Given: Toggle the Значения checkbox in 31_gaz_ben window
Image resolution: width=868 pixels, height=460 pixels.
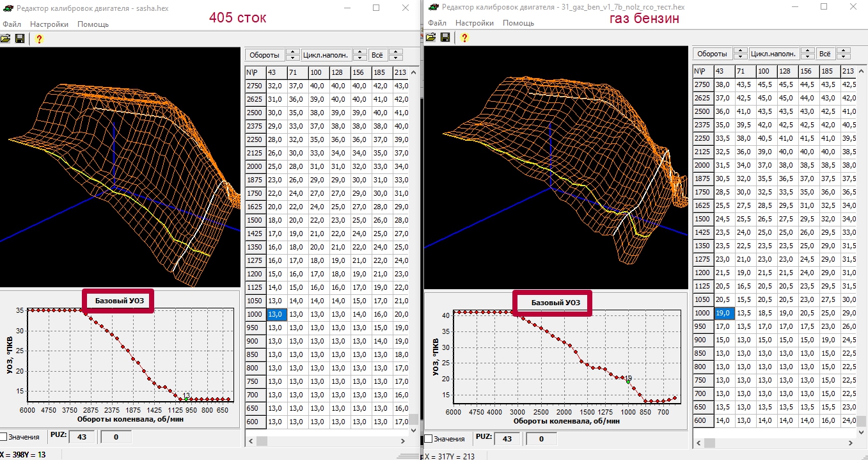Looking at the screenshot, I should (x=428, y=439).
